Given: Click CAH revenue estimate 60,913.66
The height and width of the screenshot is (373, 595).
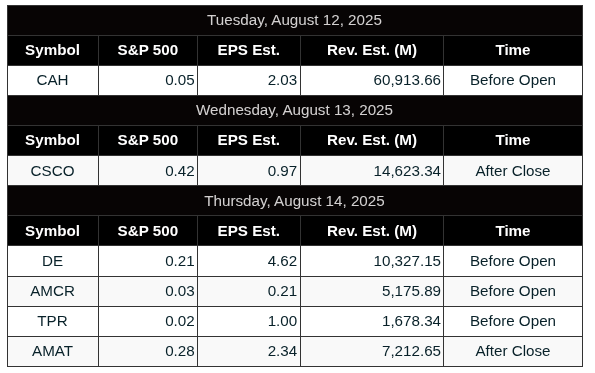Looking at the screenshot, I should click(x=407, y=80).
